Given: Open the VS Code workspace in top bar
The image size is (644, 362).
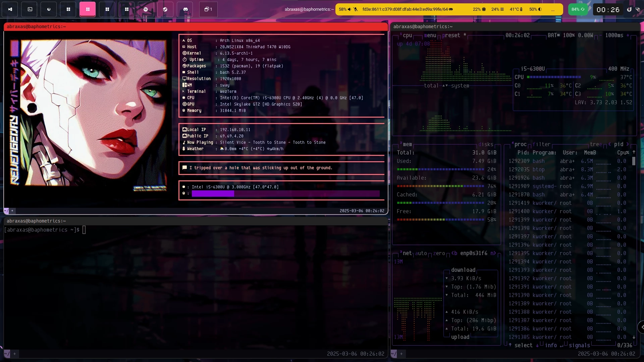Looking at the screenshot, I should (x=10, y=9).
